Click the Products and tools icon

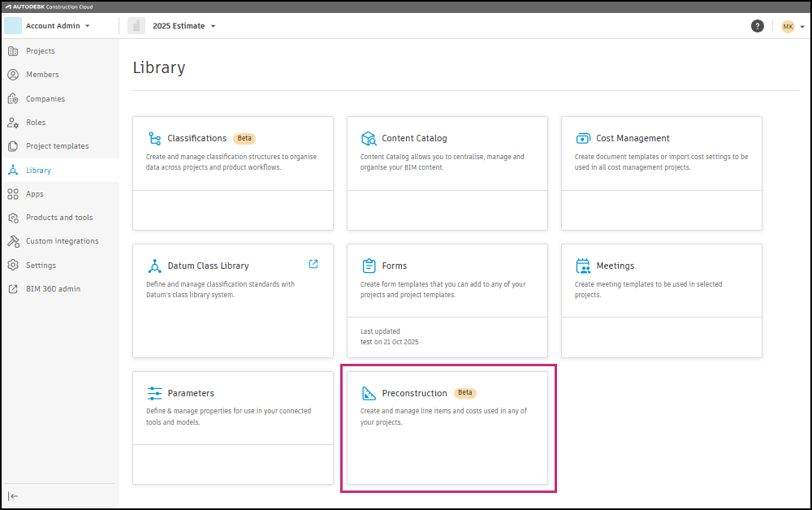[x=13, y=218]
